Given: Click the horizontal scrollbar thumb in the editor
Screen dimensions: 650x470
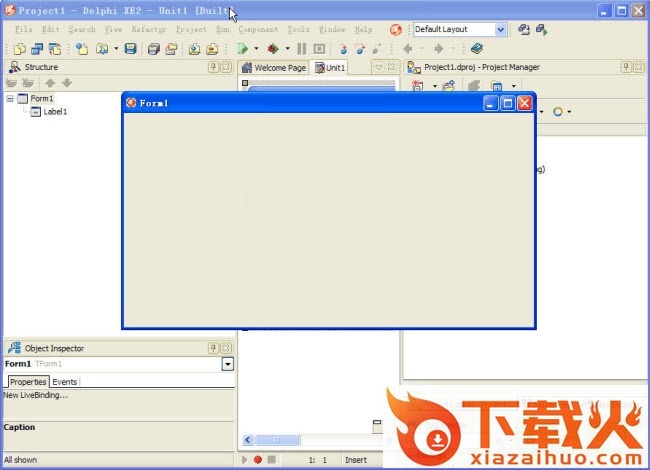Looking at the screenshot, I should [x=277, y=439].
